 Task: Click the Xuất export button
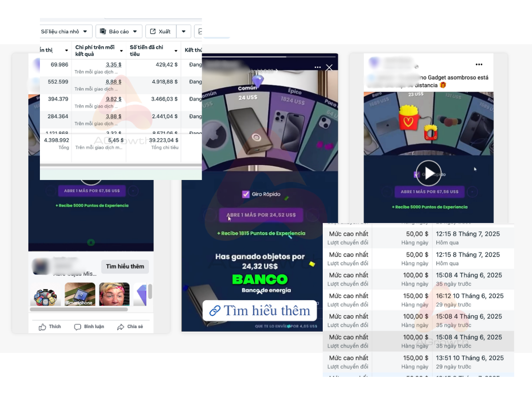coord(161,31)
